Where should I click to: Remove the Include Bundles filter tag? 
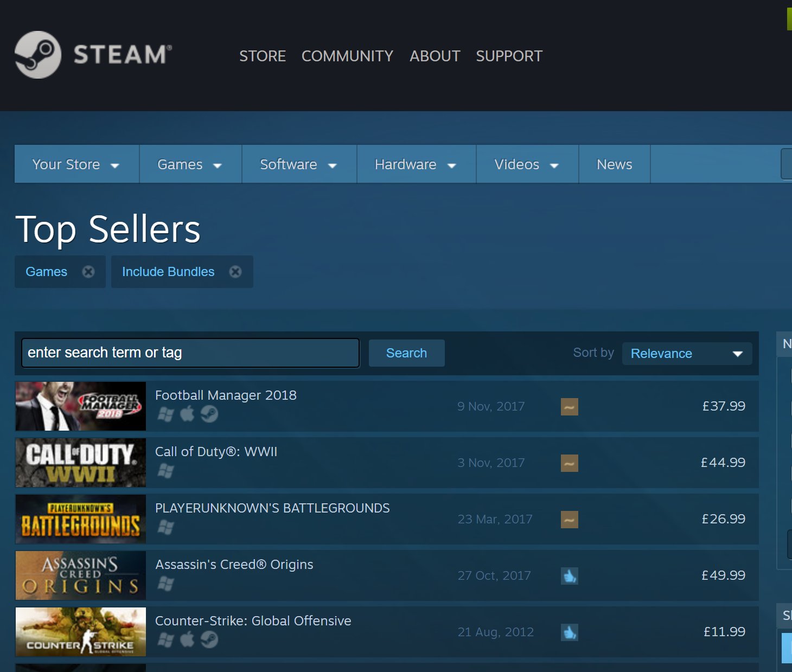click(235, 272)
